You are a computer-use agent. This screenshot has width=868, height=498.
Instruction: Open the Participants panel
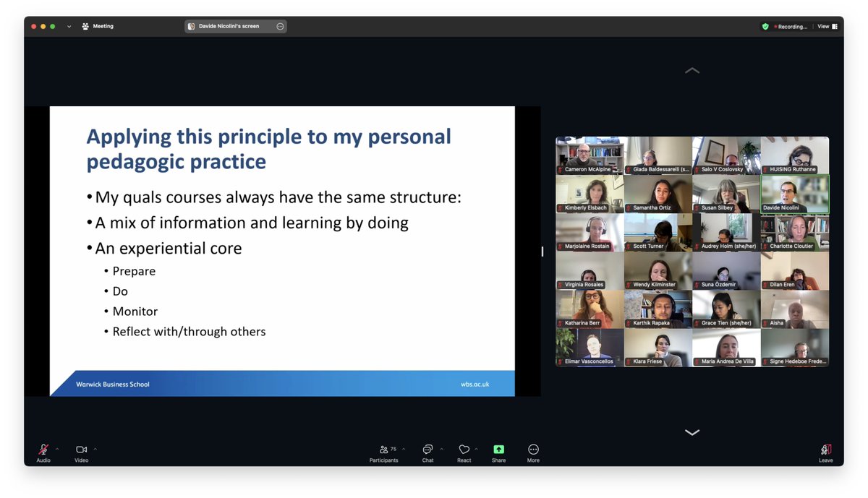click(383, 452)
